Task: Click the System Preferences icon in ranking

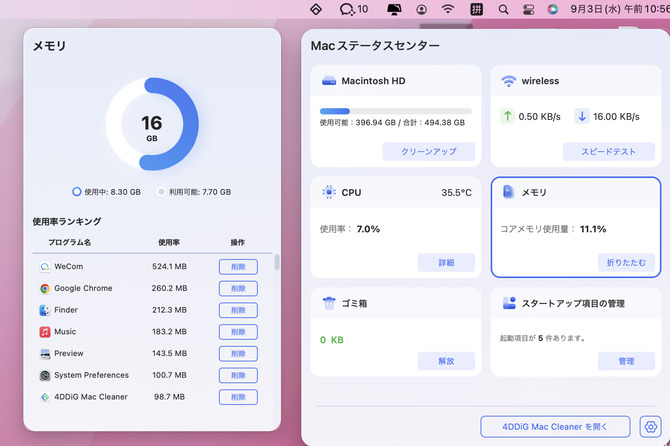Action: (44, 376)
